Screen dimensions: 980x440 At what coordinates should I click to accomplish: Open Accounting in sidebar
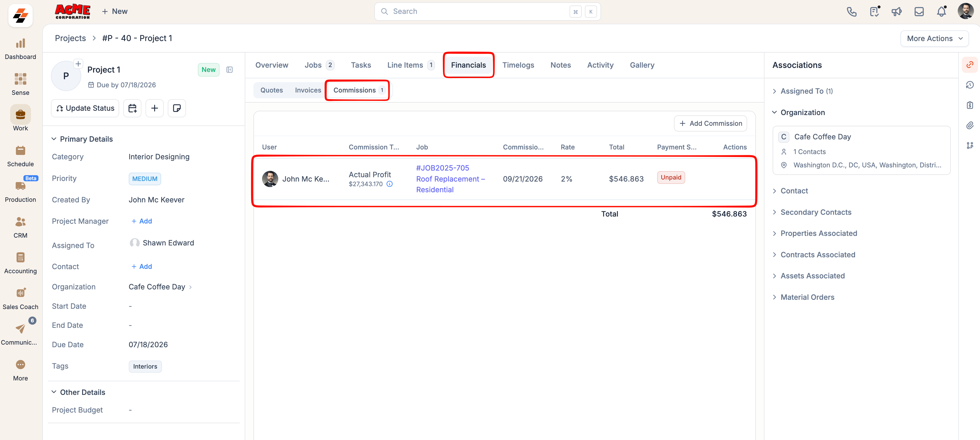[21, 263]
